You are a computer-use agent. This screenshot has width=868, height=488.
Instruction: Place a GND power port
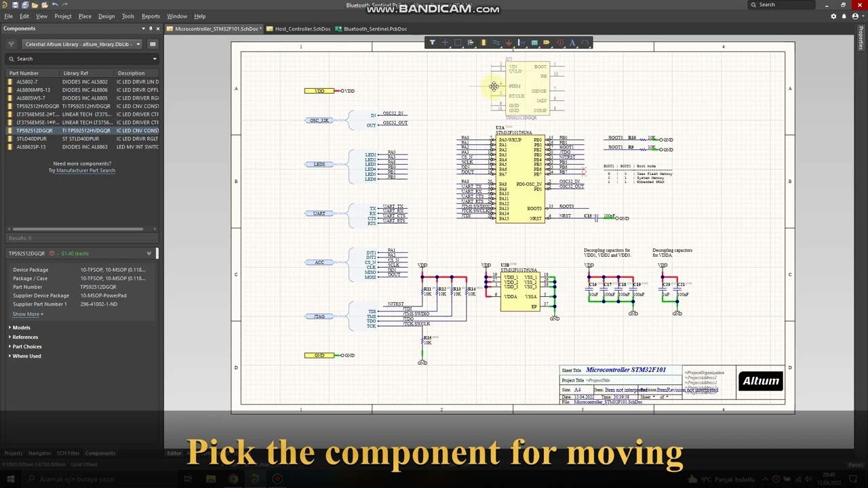click(x=509, y=43)
